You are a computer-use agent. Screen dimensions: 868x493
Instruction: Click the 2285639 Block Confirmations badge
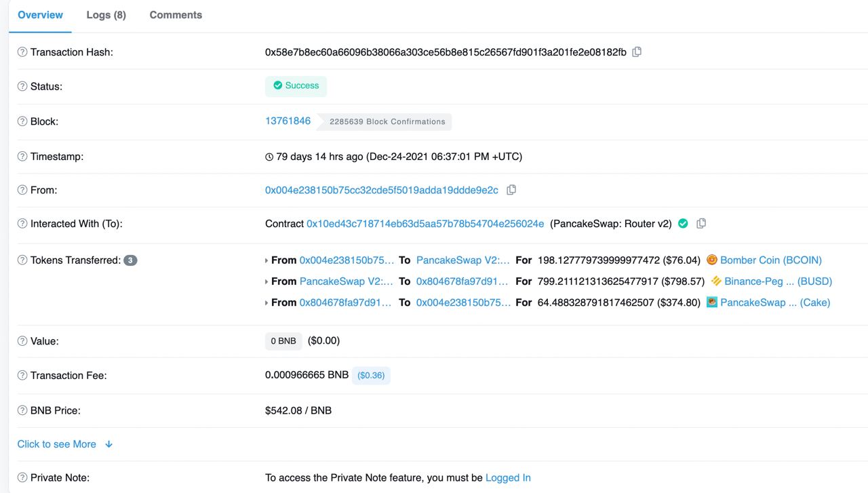pyautogui.click(x=384, y=121)
